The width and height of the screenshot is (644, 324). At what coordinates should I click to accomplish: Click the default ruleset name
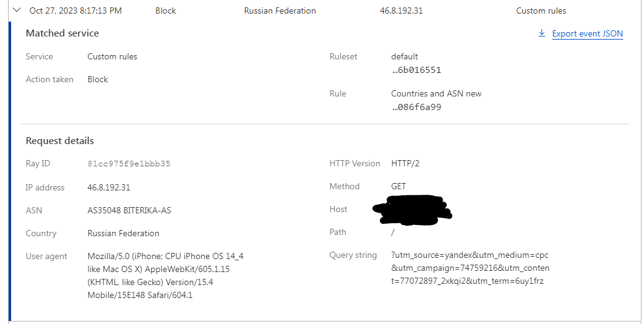pyautogui.click(x=405, y=57)
